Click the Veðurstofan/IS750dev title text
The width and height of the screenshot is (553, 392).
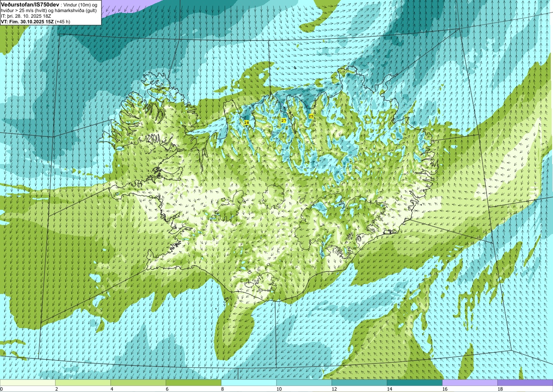[x=30, y=4]
